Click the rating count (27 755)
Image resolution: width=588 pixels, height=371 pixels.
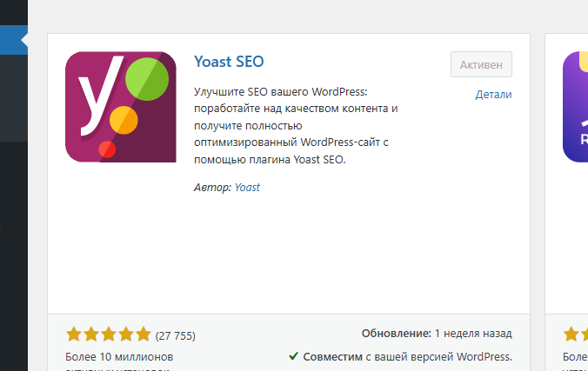pos(175,335)
